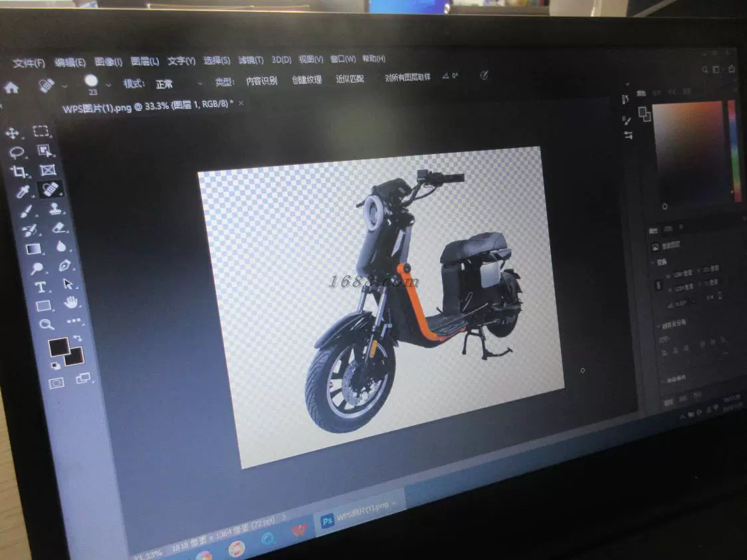This screenshot has height=560, width=747.
Task: Select the Crop tool
Action: point(19,171)
